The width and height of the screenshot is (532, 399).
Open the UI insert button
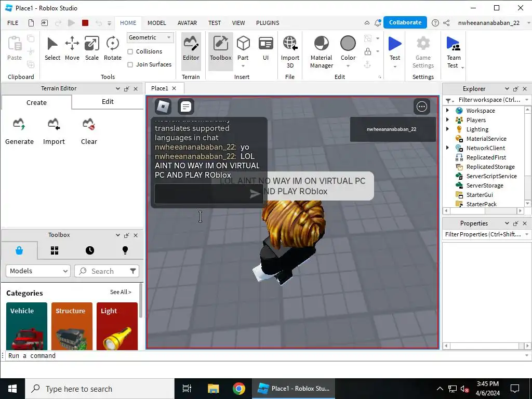tap(265, 48)
